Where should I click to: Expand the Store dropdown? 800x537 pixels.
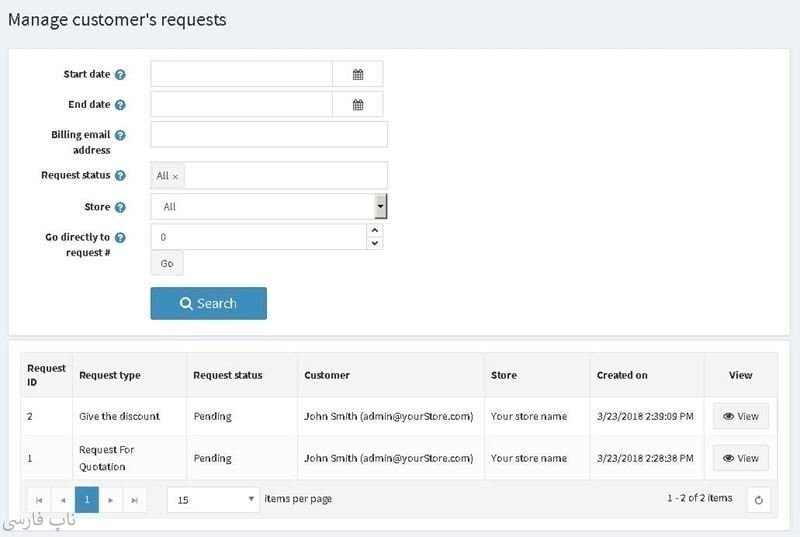(380, 206)
